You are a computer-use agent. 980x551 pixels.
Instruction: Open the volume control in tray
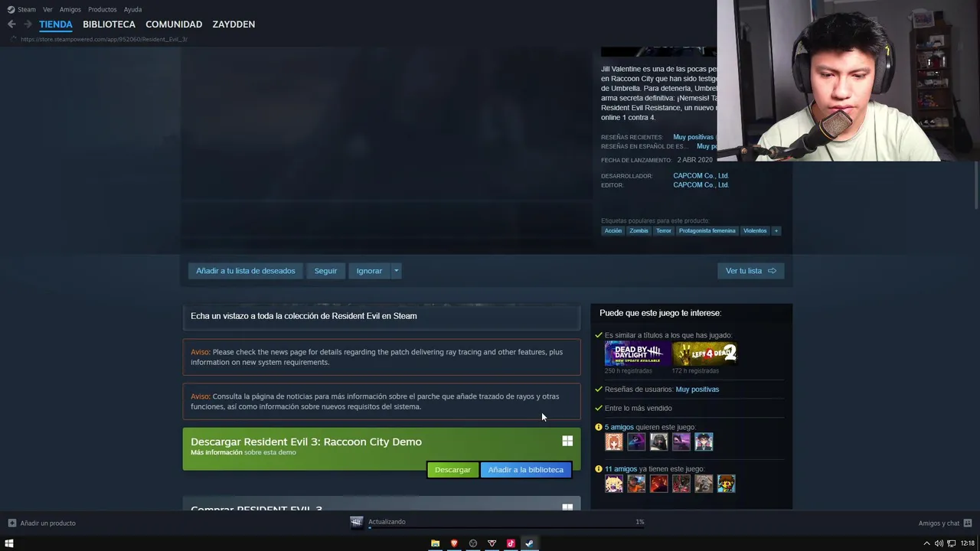[x=939, y=543]
